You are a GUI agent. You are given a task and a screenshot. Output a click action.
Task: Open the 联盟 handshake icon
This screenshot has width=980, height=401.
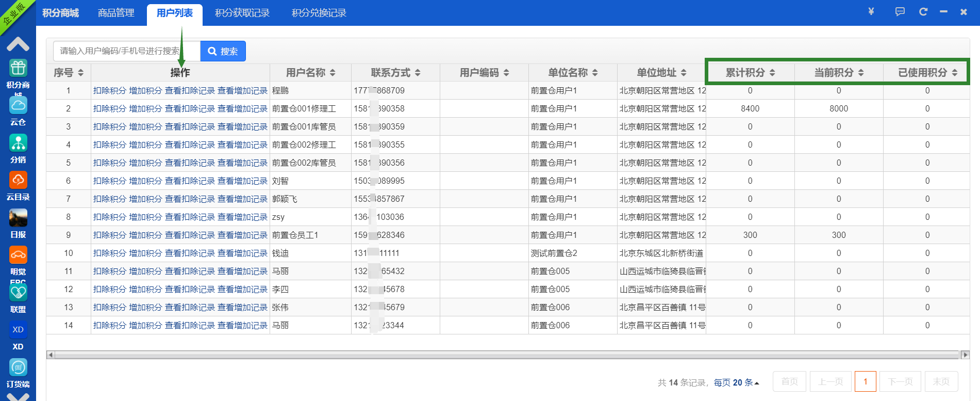tap(18, 293)
